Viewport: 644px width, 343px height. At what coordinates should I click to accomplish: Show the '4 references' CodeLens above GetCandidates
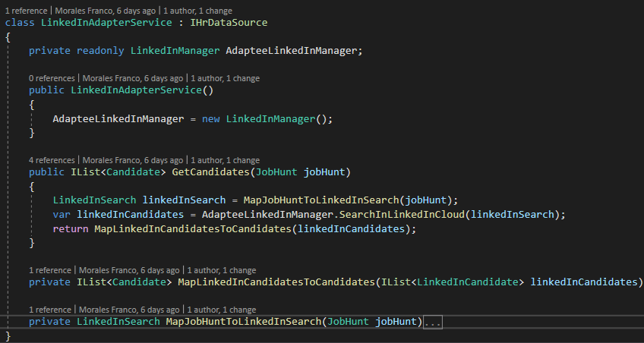coord(52,160)
